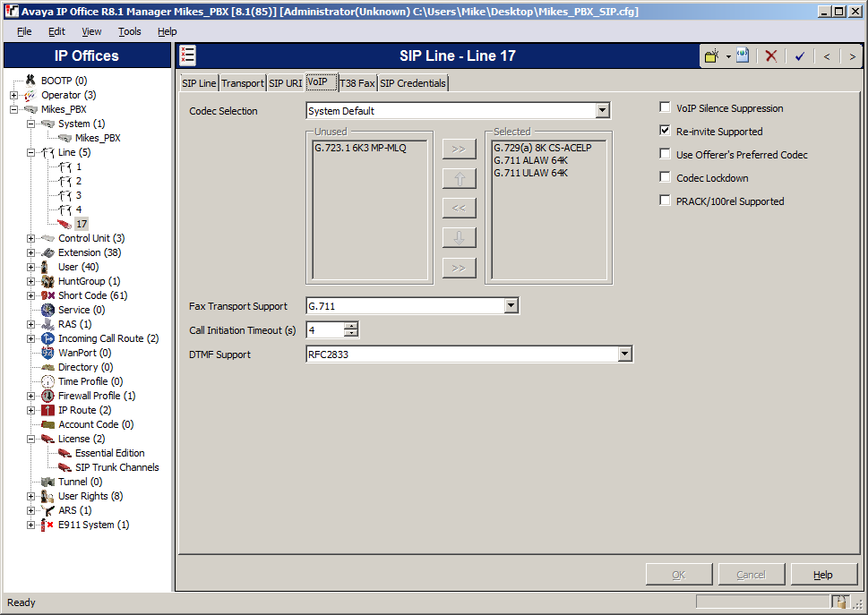This screenshot has width=868, height=615.
Task: Click the BOOTP tree icon
Action: point(30,81)
